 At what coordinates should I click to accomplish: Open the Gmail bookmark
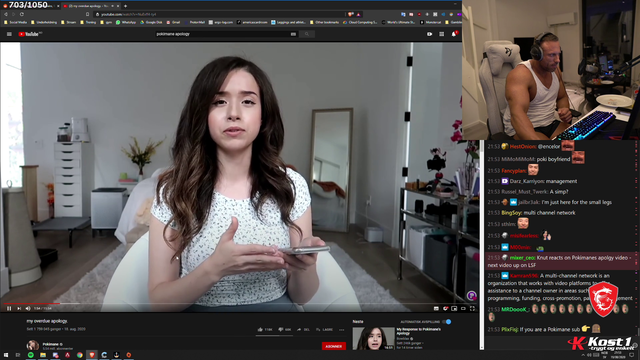pyautogui.click(x=173, y=22)
